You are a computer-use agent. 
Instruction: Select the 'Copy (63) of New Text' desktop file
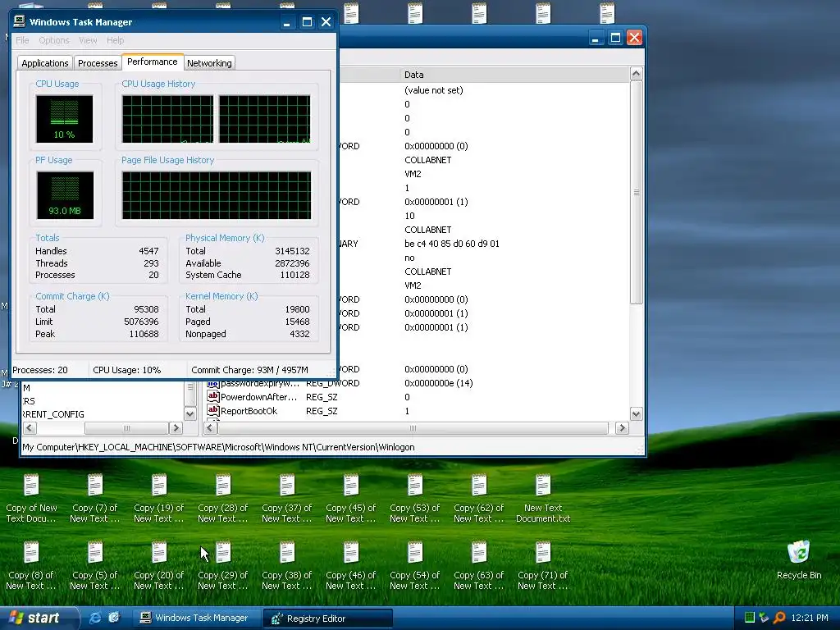(x=479, y=566)
